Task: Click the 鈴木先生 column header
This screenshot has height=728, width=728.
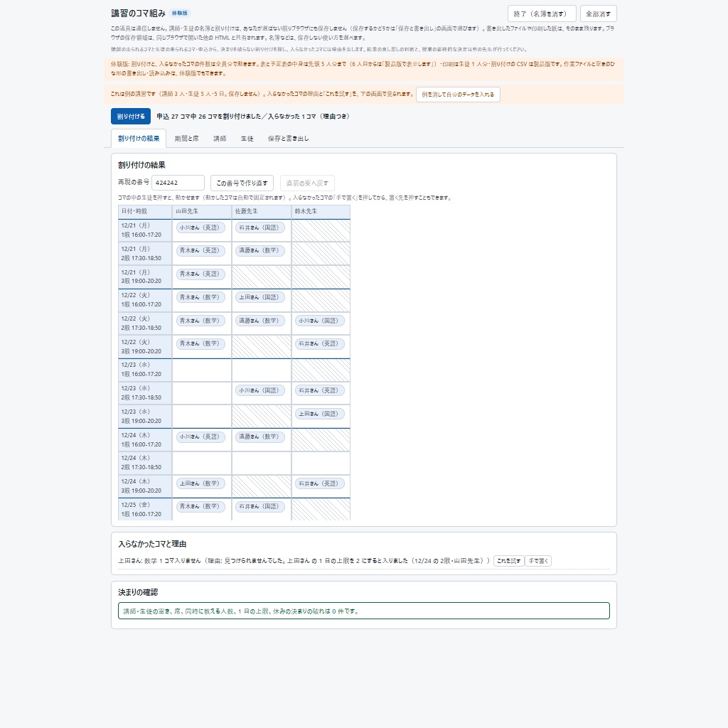Action: [x=321, y=211]
